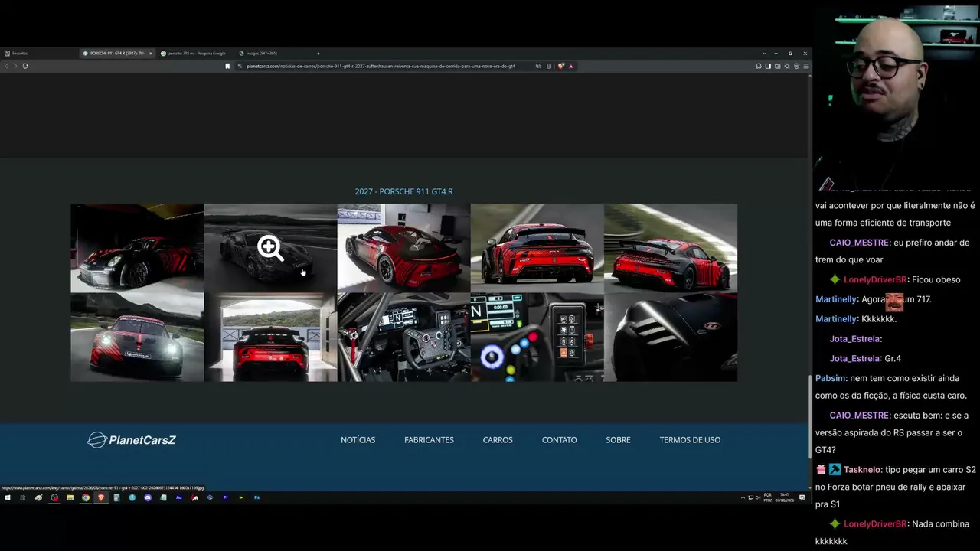Screen dimensions: 980x551
Task: Open Brave browser from the taskbar
Action: (x=101, y=497)
